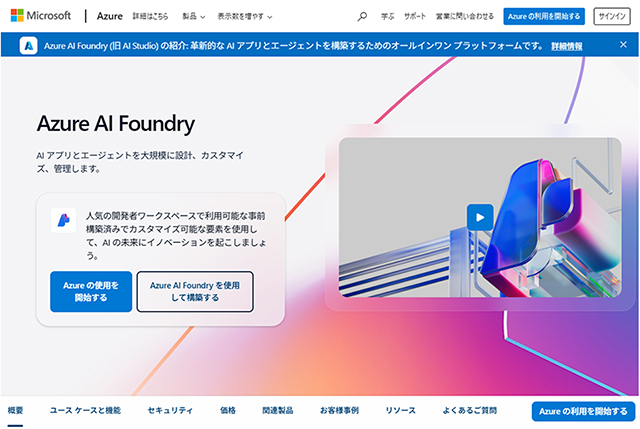The image size is (640, 429).
Task: Switch to the セキュリティ tab
Action: pos(170,411)
